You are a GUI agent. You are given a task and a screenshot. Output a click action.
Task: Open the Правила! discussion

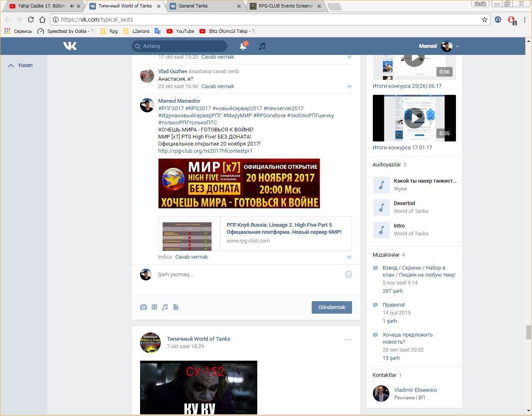pyautogui.click(x=394, y=305)
